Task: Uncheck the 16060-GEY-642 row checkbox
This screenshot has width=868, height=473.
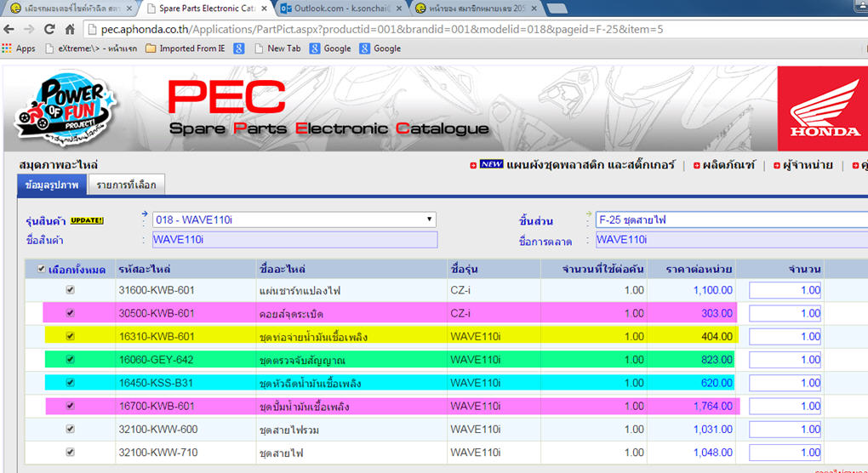Action: tap(70, 360)
